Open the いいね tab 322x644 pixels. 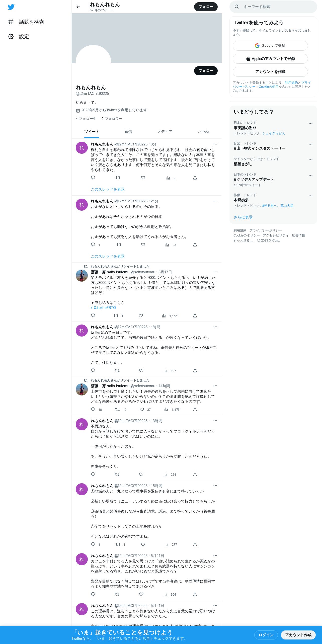(x=203, y=132)
